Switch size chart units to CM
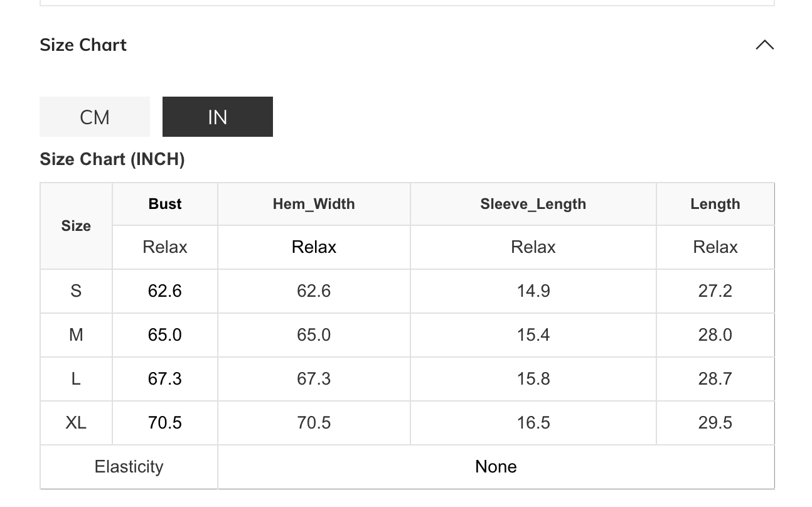The image size is (812, 507). pyautogui.click(x=95, y=117)
